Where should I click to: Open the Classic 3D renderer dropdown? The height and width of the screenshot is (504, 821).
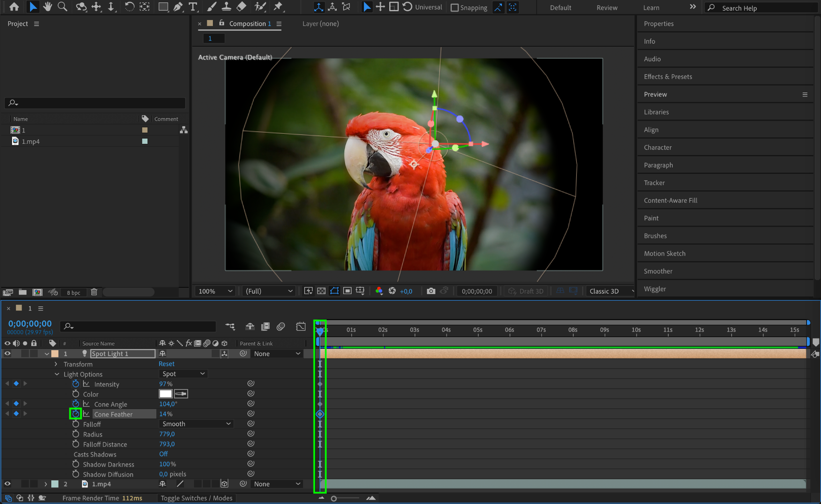coord(610,291)
